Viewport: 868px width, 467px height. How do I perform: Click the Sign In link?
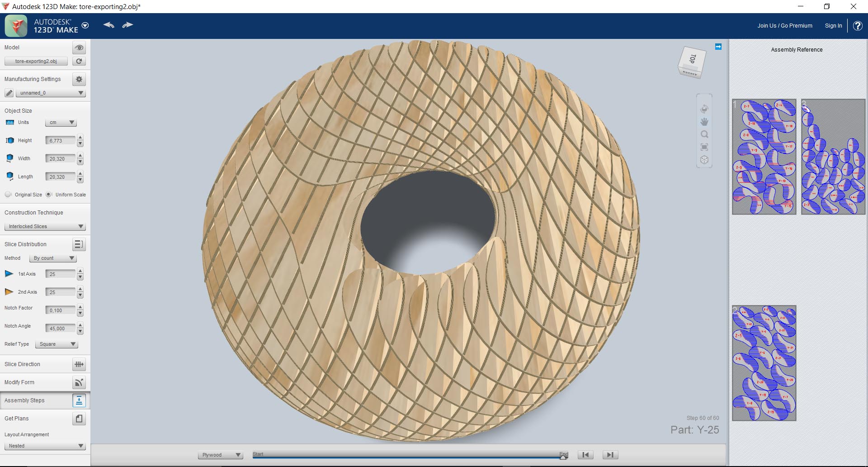coord(833,26)
